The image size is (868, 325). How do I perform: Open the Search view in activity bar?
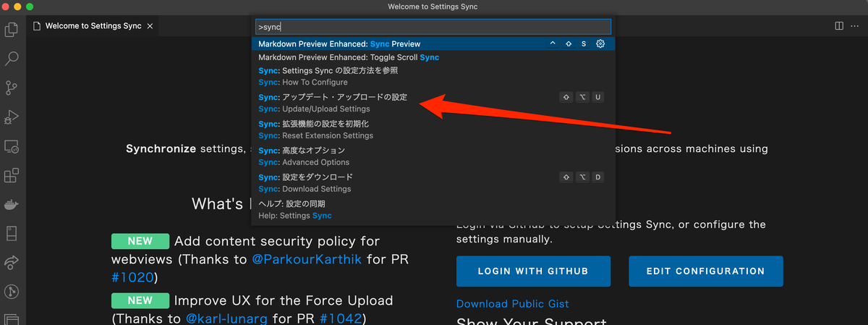(12, 59)
